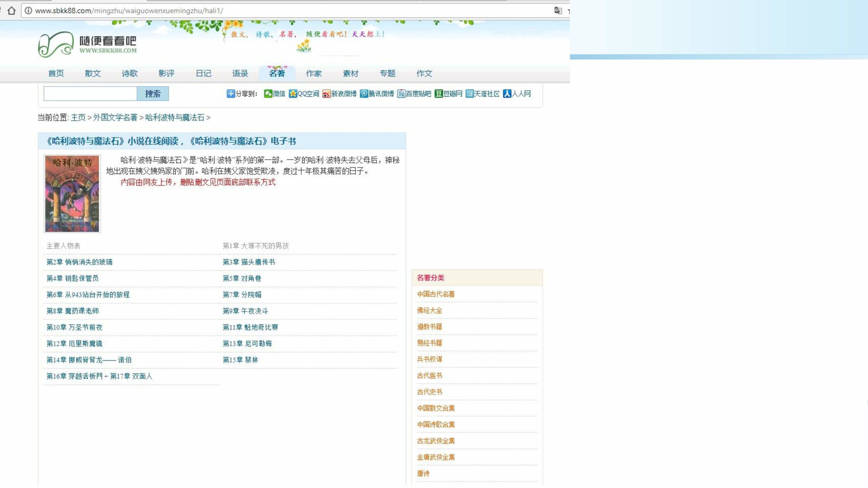
Task: Open site information icon in address bar
Action: tap(29, 11)
